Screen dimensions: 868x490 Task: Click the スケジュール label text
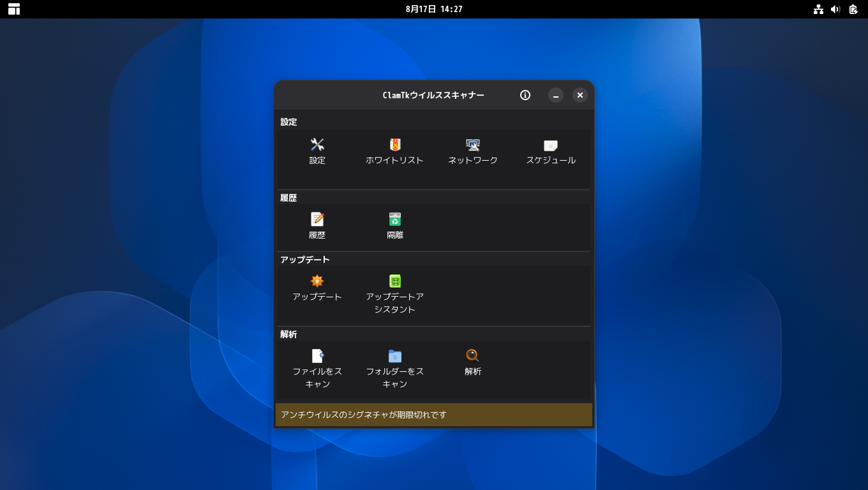pos(551,161)
